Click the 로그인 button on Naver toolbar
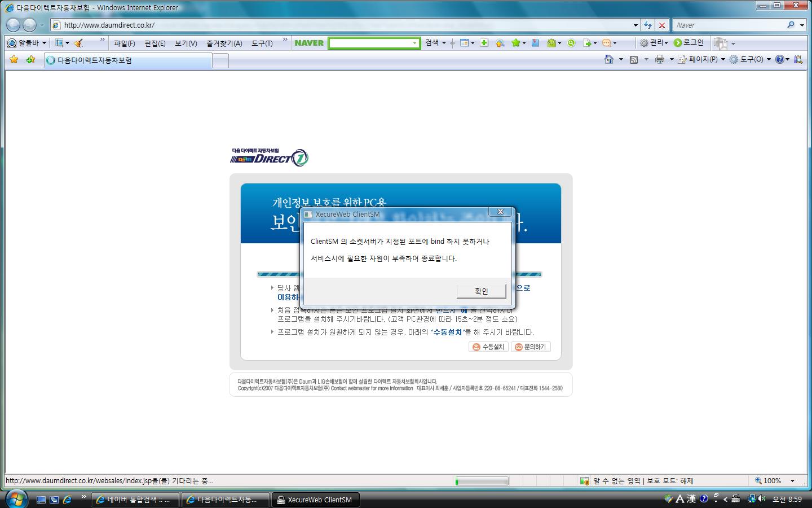 point(688,43)
